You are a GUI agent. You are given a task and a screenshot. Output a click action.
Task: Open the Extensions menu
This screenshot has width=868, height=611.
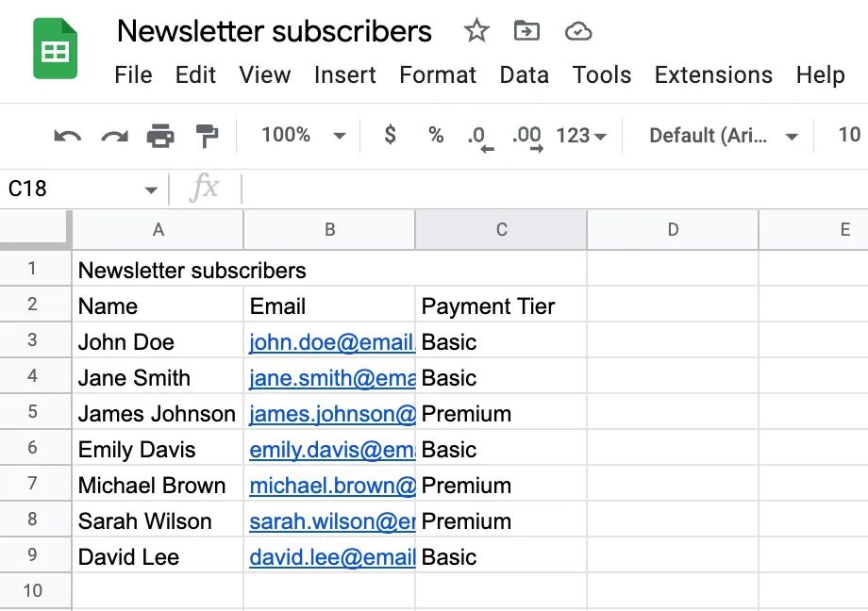tap(712, 74)
